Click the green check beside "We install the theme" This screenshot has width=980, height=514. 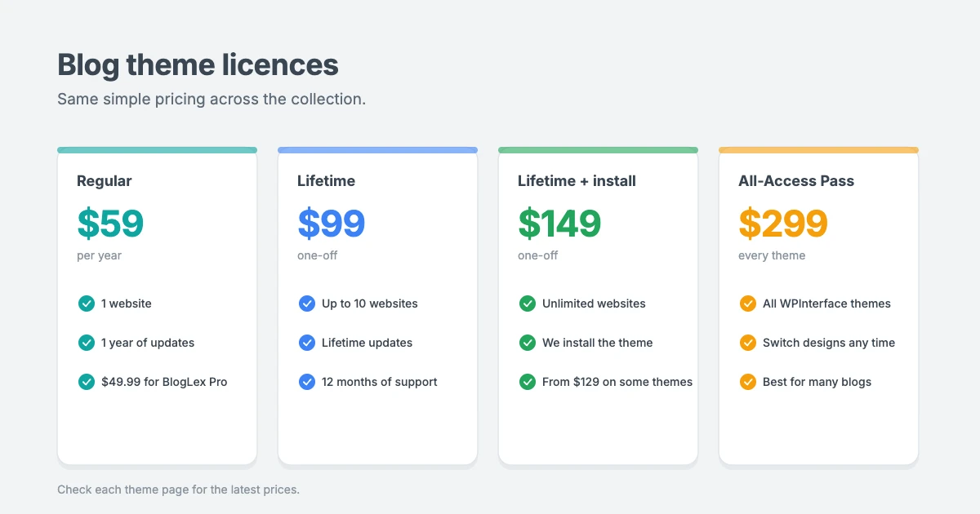point(527,343)
